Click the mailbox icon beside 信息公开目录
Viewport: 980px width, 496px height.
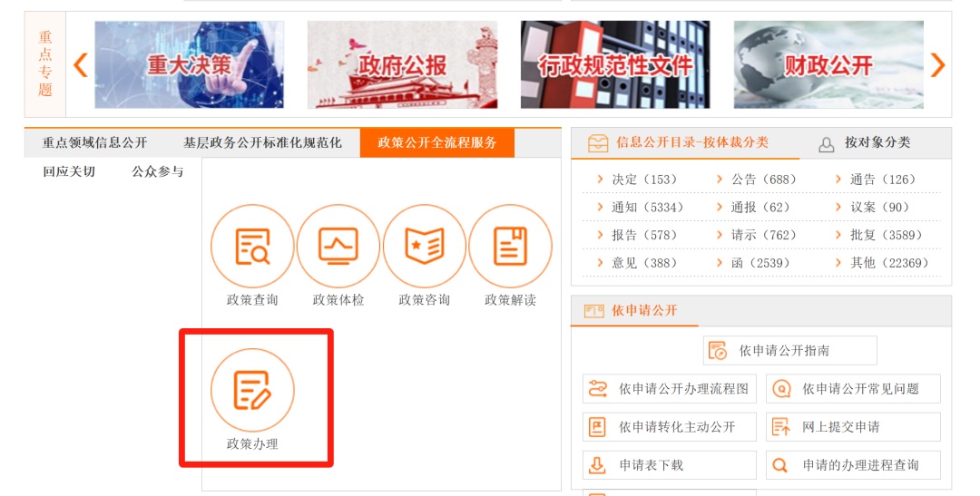point(597,143)
